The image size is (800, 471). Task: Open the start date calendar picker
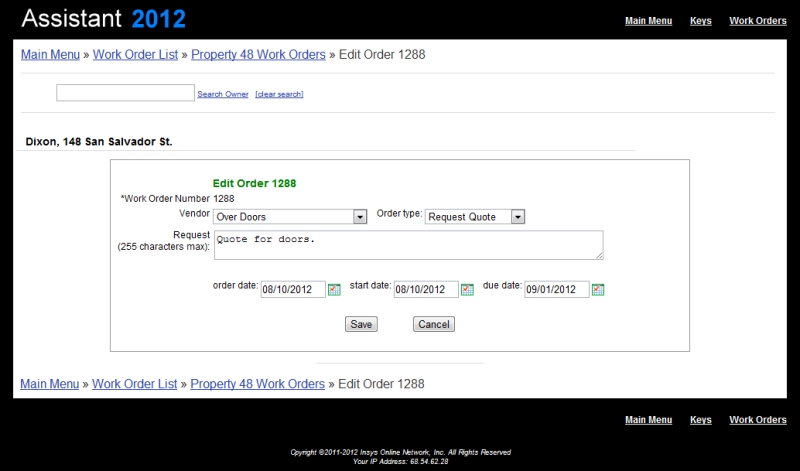(x=466, y=290)
